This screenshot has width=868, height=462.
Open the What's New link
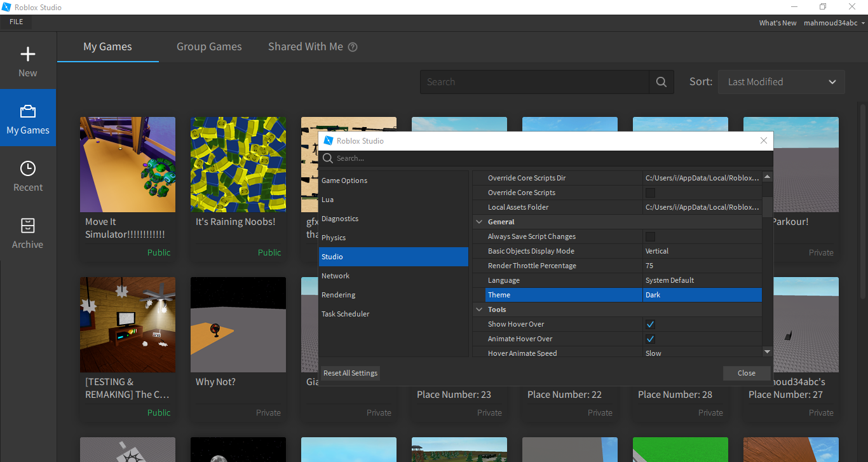coord(777,22)
